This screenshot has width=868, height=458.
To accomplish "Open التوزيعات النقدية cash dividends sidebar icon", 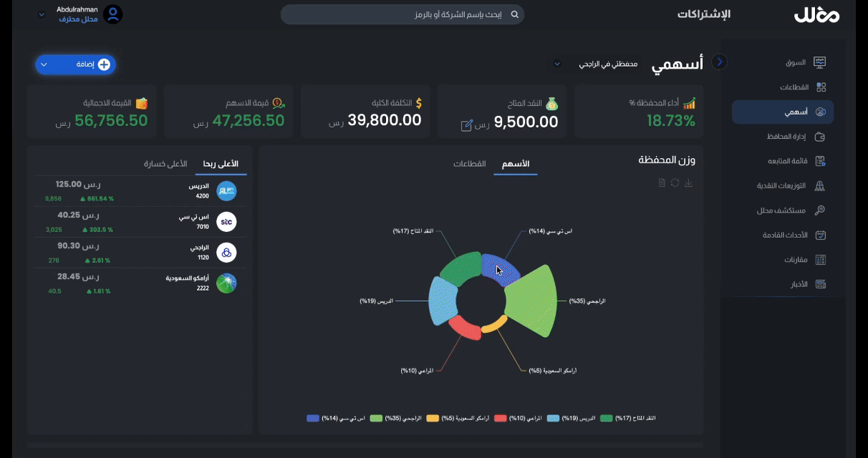I will pyautogui.click(x=821, y=186).
